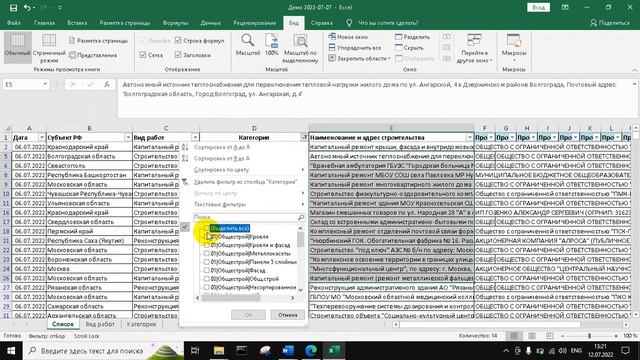
Task: Click Скрыть (Hide) window
Action: tap(409, 48)
